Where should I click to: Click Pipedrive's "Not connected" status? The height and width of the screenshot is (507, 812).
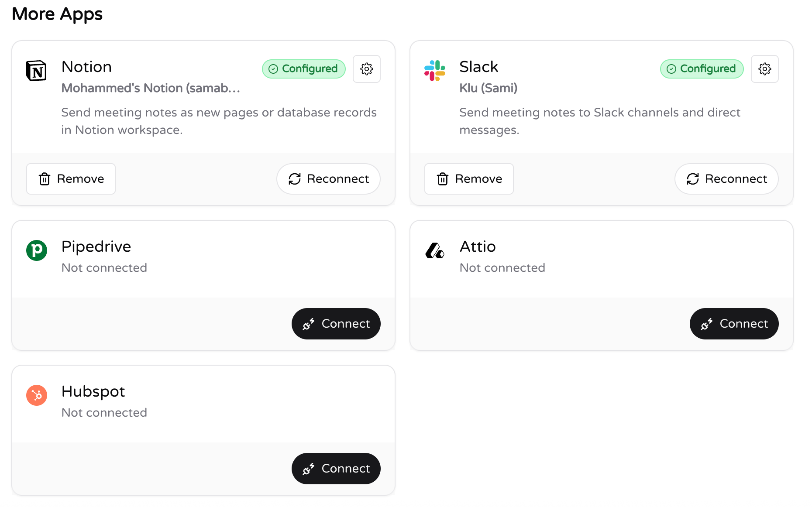point(104,268)
